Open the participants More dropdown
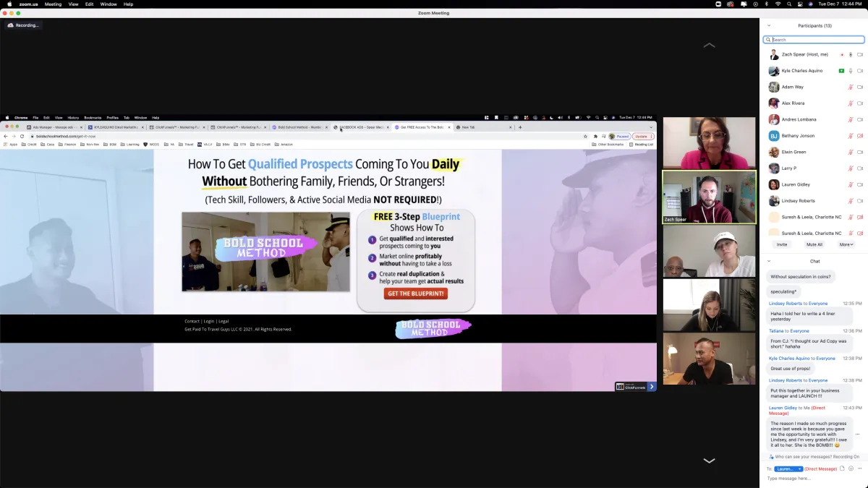This screenshot has width=868, height=488. (846, 244)
